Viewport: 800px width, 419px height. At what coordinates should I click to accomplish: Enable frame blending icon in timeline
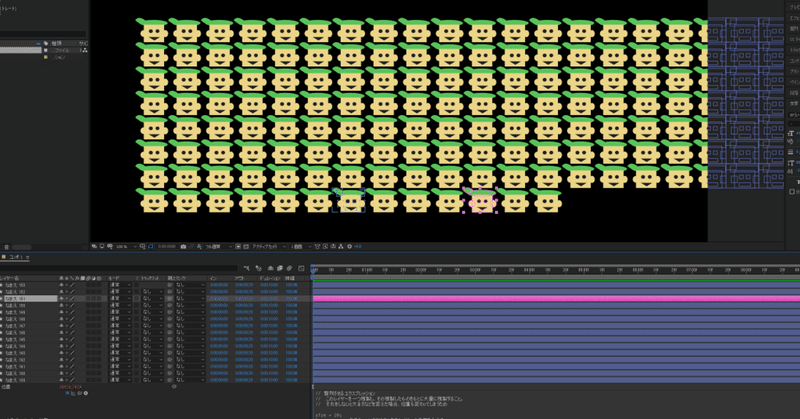click(x=280, y=268)
